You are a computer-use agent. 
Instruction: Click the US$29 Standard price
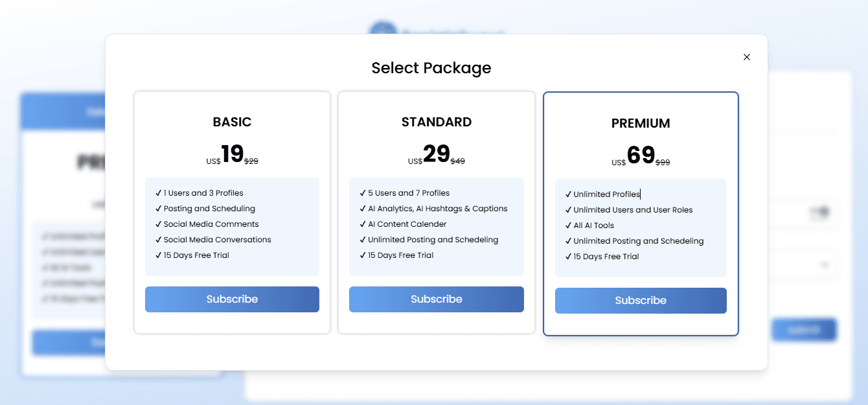pos(429,154)
